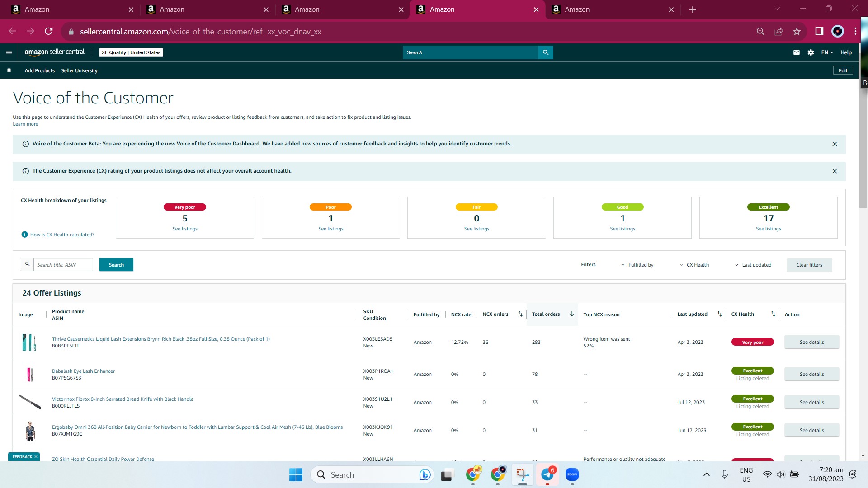Show hidden system tray icons
868x488 pixels.
(x=706, y=474)
